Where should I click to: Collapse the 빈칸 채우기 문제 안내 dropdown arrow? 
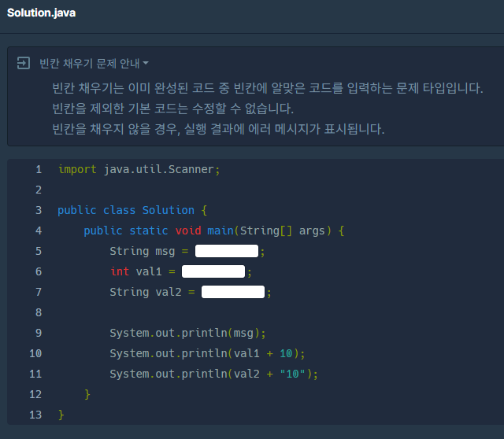146,63
